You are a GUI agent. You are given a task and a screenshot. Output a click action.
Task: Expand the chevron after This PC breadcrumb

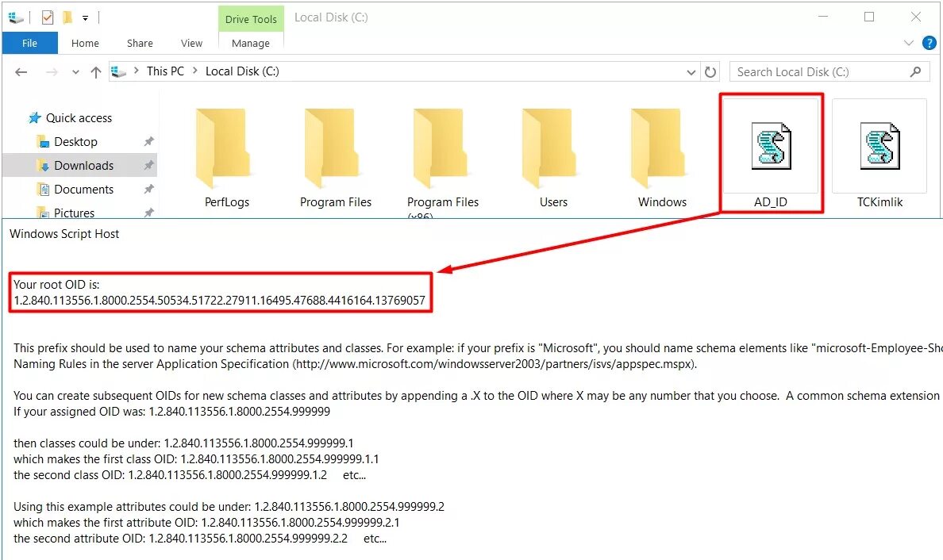point(194,71)
